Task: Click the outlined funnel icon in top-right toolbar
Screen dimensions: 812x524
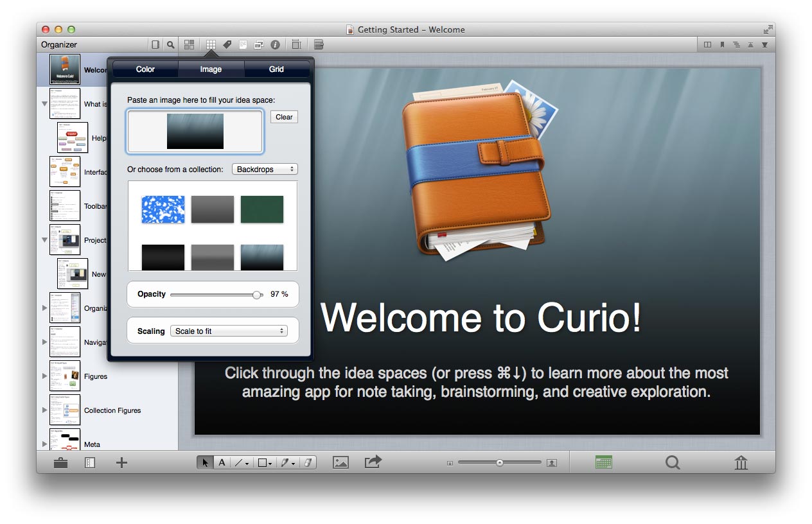Action: point(750,45)
